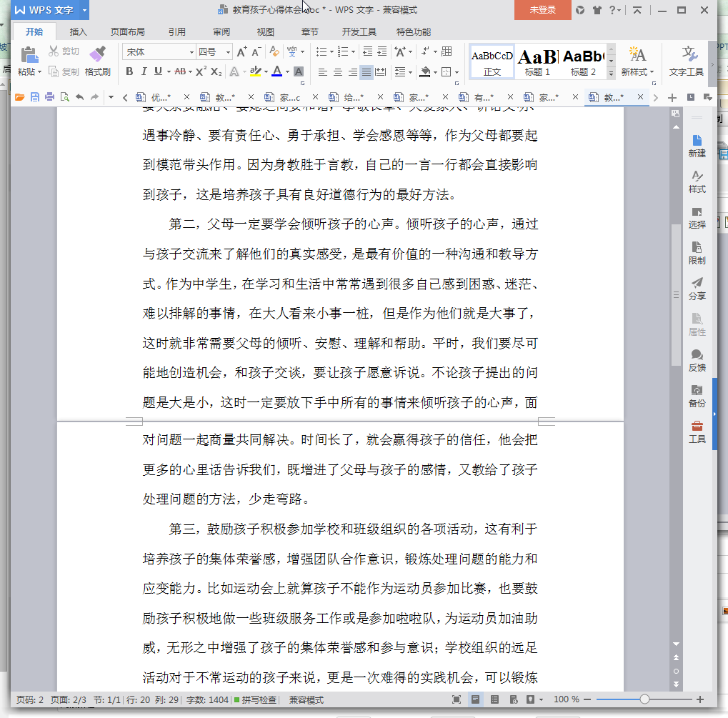Open 反馈 Feedback in sidebar

(697, 361)
